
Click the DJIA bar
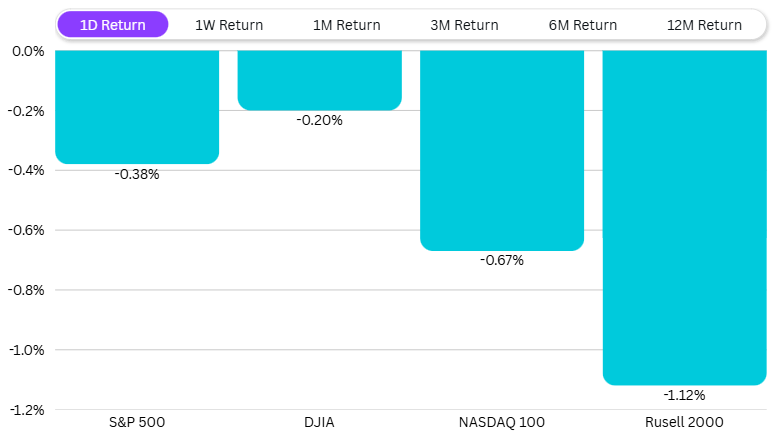click(320, 80)
